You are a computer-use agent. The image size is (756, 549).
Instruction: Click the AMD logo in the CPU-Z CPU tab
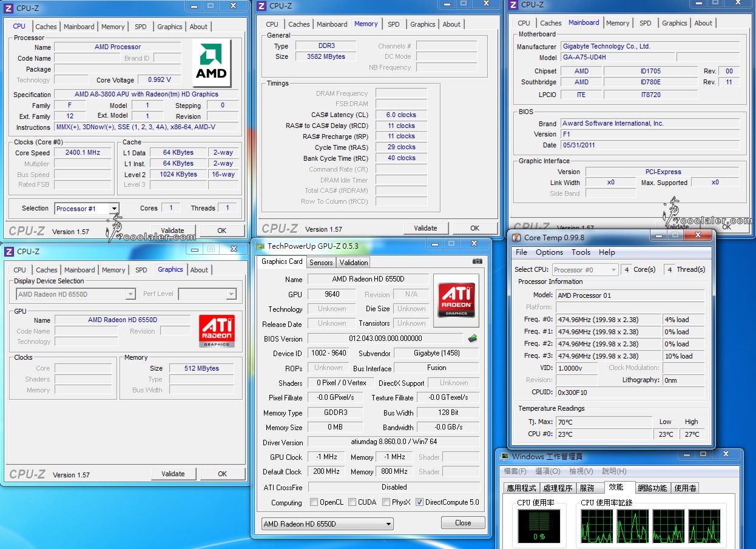[211, 63]
